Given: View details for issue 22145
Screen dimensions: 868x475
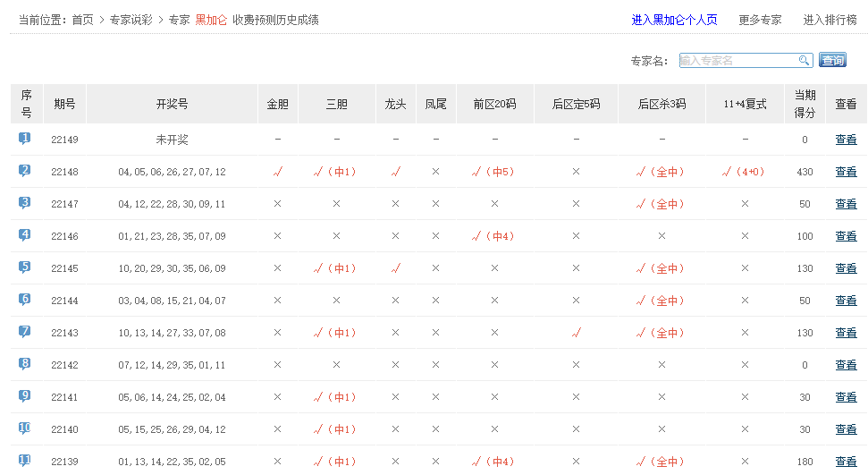Looking at the screenshot, I should coord(846,268).
